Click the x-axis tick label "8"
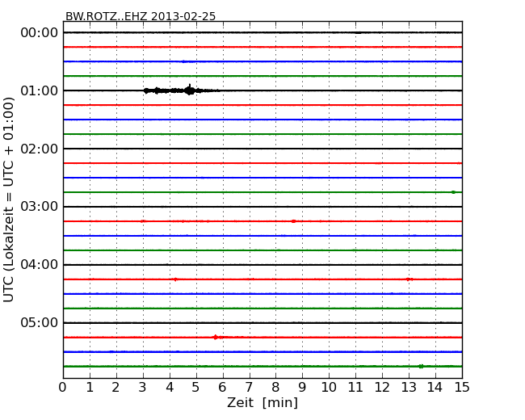Viewport: 525px width, 420px height. (275, 388)
